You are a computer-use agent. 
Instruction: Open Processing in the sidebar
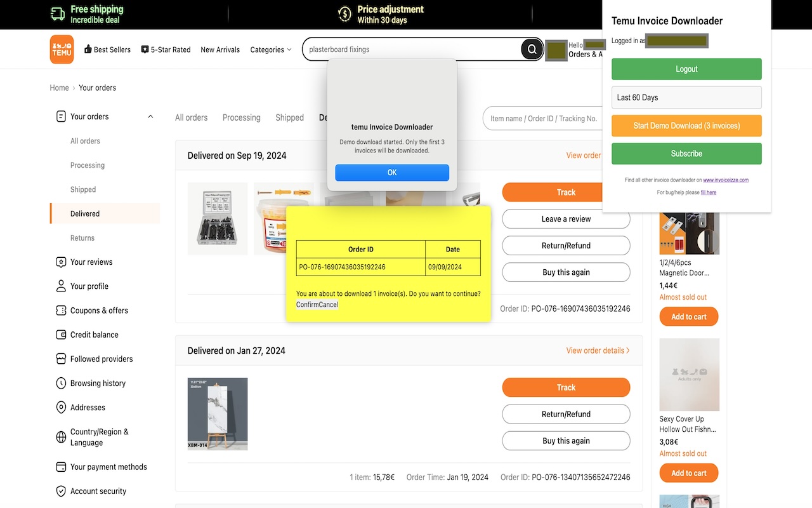point(88,165)
